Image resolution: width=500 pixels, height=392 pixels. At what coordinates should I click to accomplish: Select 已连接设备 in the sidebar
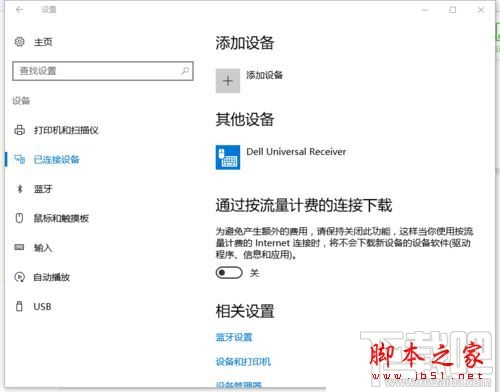click(x=57, y=160)
